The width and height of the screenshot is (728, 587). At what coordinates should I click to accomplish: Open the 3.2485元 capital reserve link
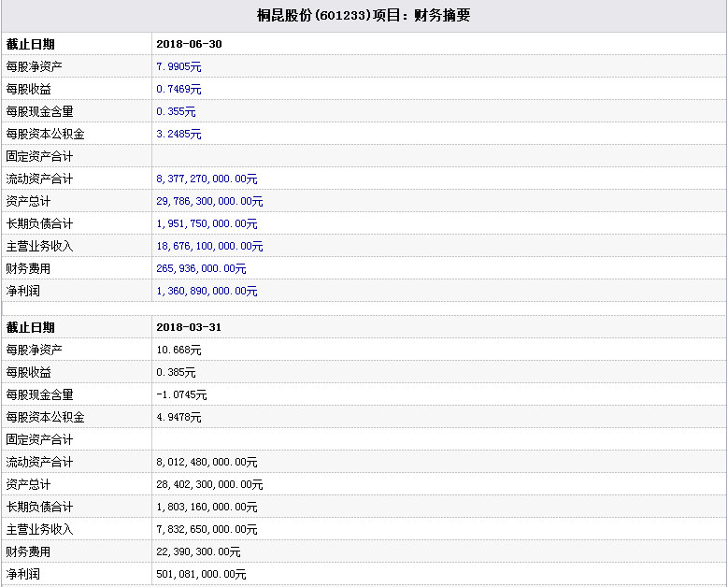pyautogui.click(x=178, y=134)
